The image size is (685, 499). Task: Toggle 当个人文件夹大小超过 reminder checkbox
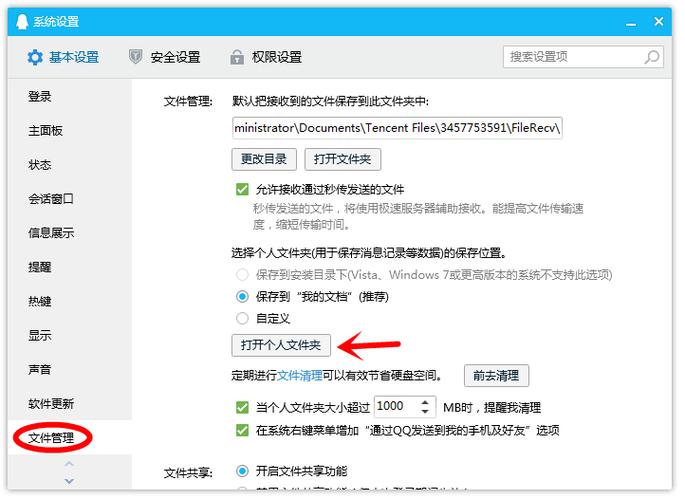[x=242, y=407]
